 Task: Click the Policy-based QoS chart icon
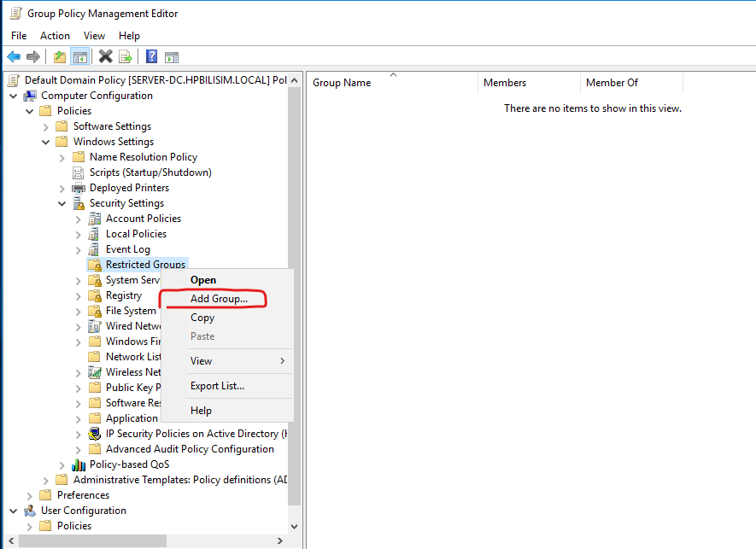79,464
